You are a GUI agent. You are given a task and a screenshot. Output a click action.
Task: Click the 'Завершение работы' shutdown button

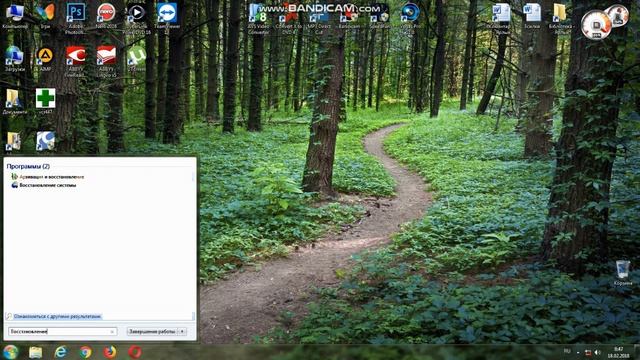[152, 331]
